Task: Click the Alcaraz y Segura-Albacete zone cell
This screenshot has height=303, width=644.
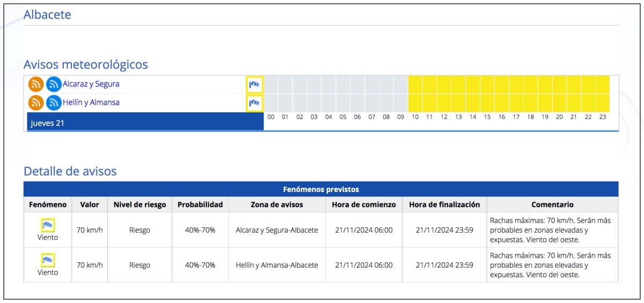Action: click(x=277, y=230)
